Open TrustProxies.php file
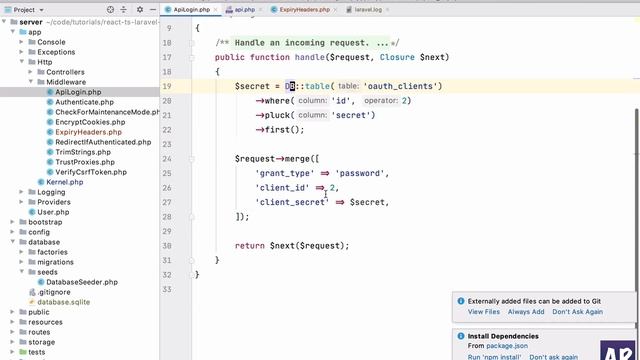Viewport: 640px width, 360px height. [85, 162]
